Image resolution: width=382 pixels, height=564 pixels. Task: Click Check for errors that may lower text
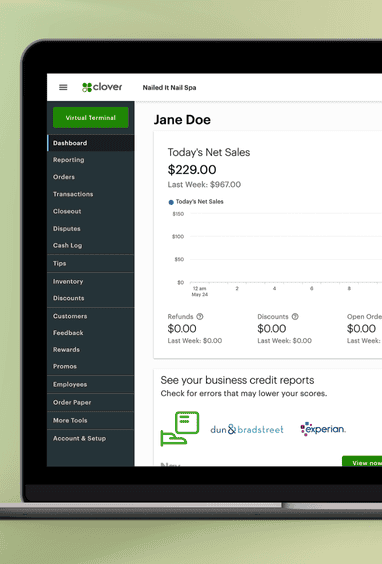(x=244, y=394)
